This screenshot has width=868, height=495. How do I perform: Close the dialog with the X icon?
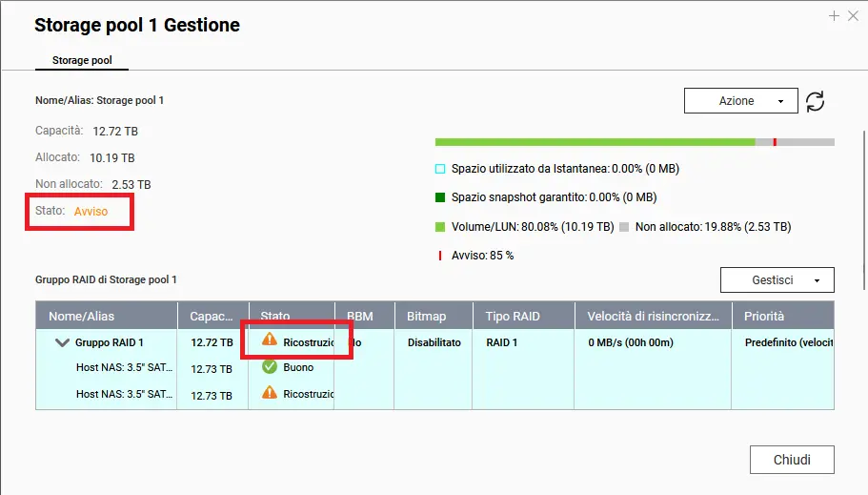pyautogui.click(x=853, y=16)
